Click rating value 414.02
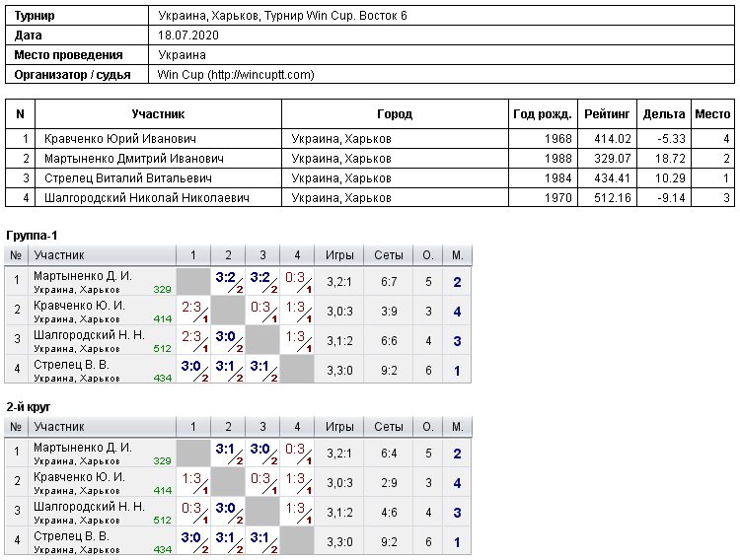The width and height of the screenshot is (740, 560). point(613,139)
